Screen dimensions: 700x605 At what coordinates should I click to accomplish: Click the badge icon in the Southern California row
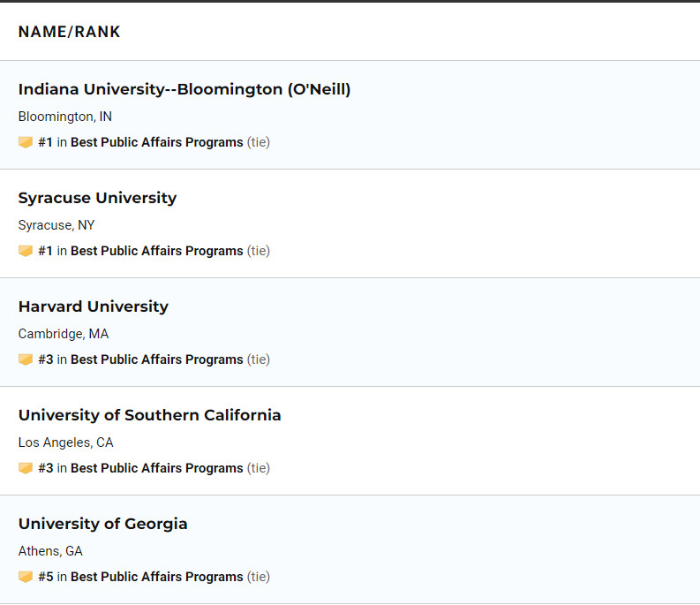(26, 468)
